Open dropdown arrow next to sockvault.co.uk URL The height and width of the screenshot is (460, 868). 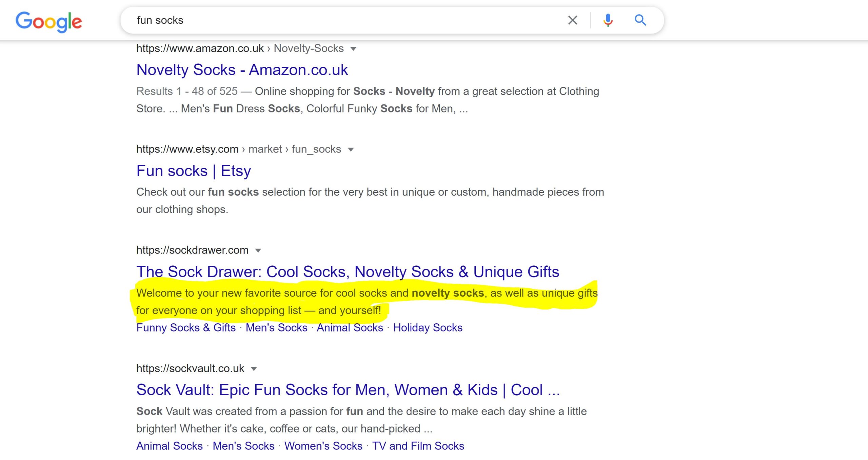(254, 369)
